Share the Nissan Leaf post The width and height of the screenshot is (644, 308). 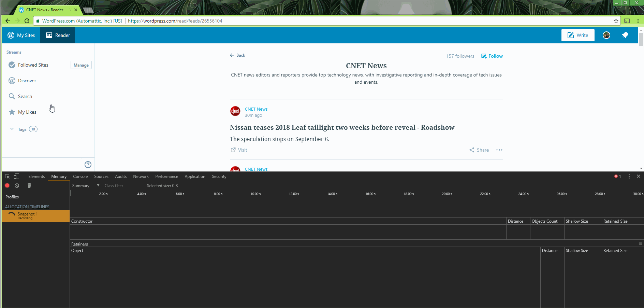click(x=479, y=150)
